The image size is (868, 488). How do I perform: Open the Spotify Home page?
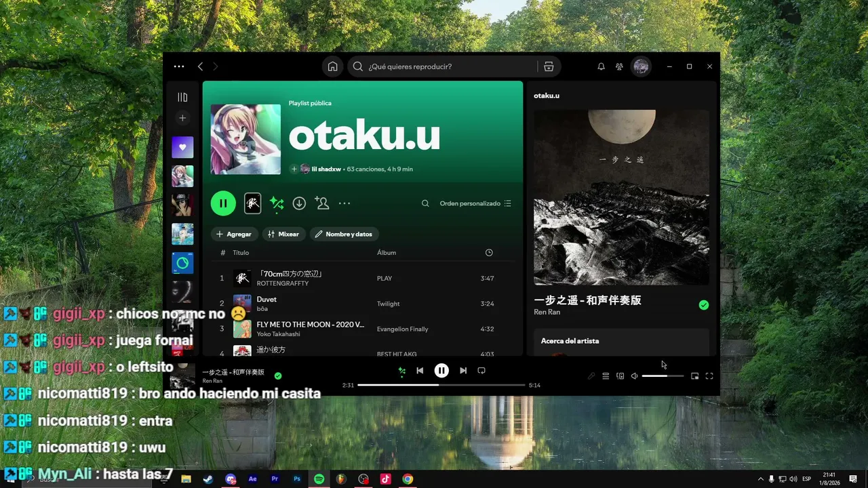point(332,66)
